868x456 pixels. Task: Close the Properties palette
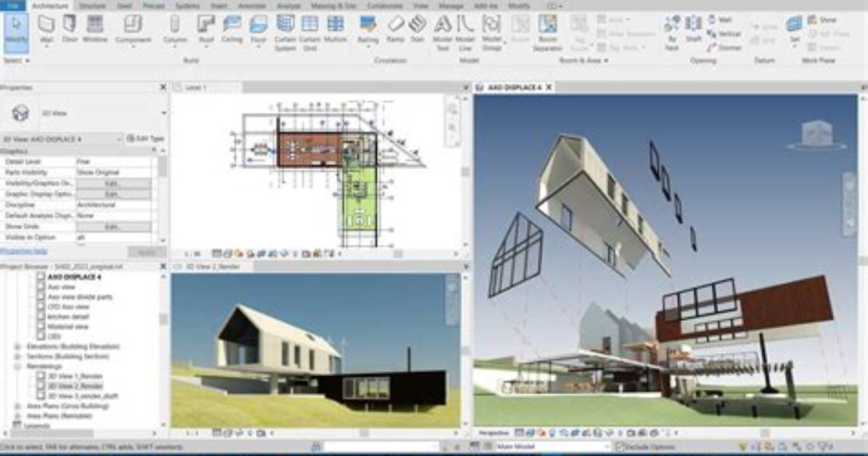coord(163,87)
